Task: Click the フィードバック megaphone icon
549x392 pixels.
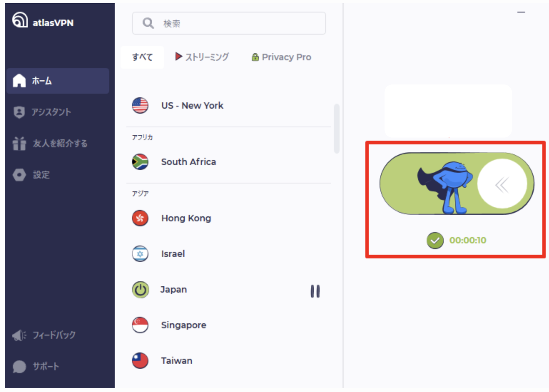Action: pyautogui.click(x=19, y=335)
